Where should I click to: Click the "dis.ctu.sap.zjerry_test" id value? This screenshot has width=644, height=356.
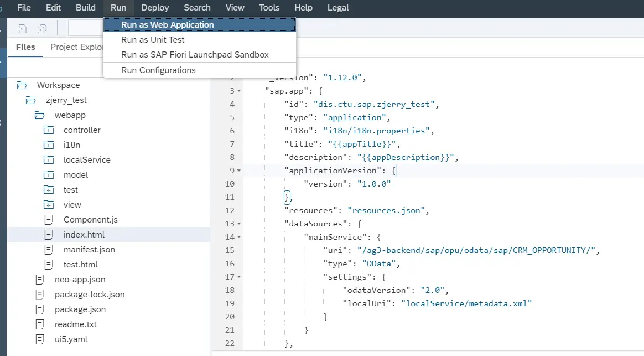tap(374, 105)
